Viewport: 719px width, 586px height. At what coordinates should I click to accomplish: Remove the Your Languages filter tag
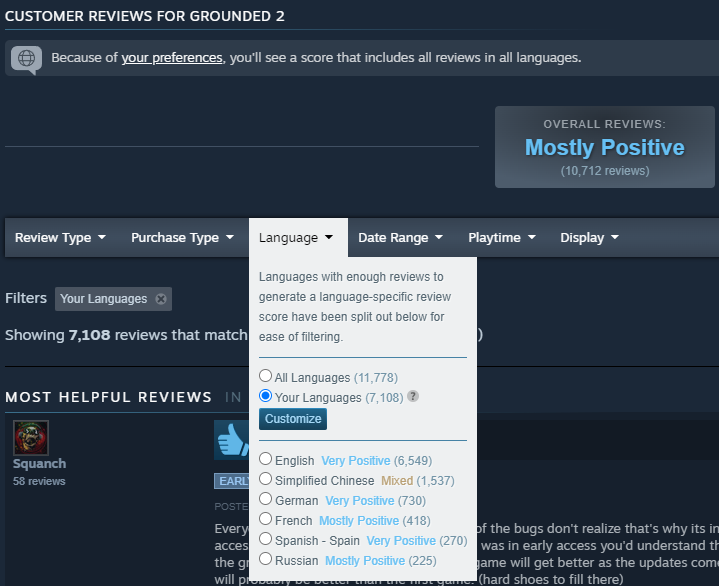pyautogui.click(x=161, y=299)
